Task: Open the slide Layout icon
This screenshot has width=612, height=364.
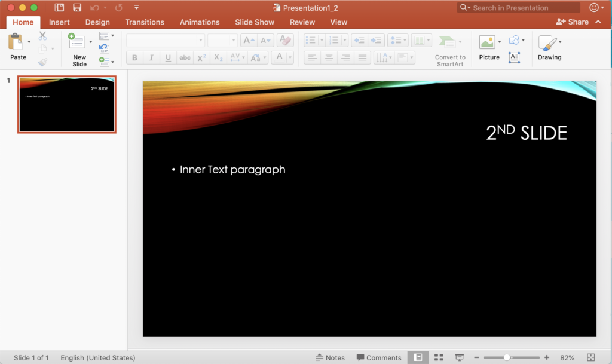Action: [x=104, y=36]
